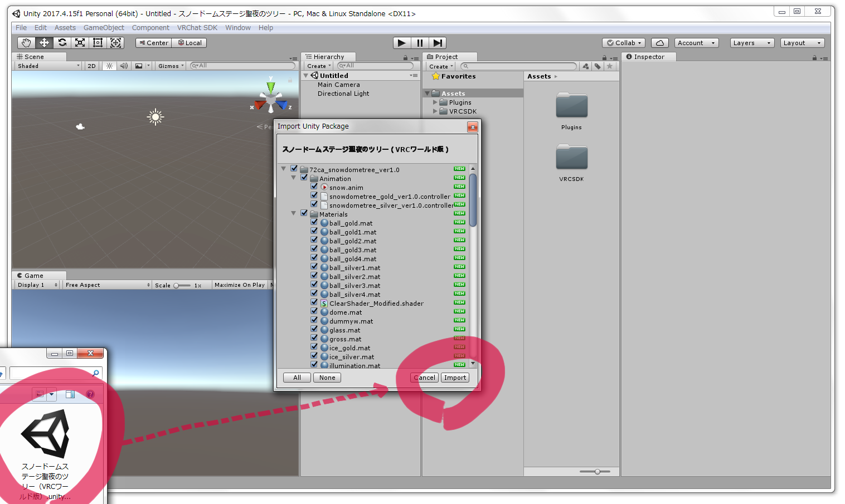
Task: Open the File menu
Action: point(21,28)
